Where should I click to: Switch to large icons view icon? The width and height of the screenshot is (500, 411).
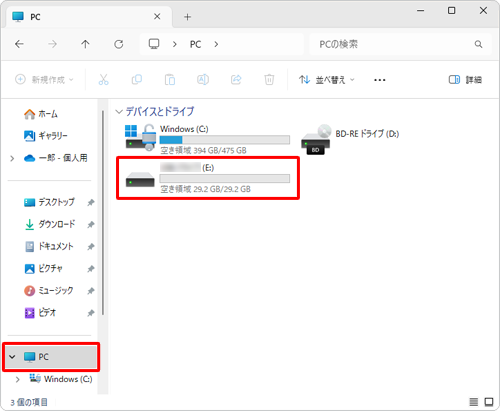[x=489, y=402]
